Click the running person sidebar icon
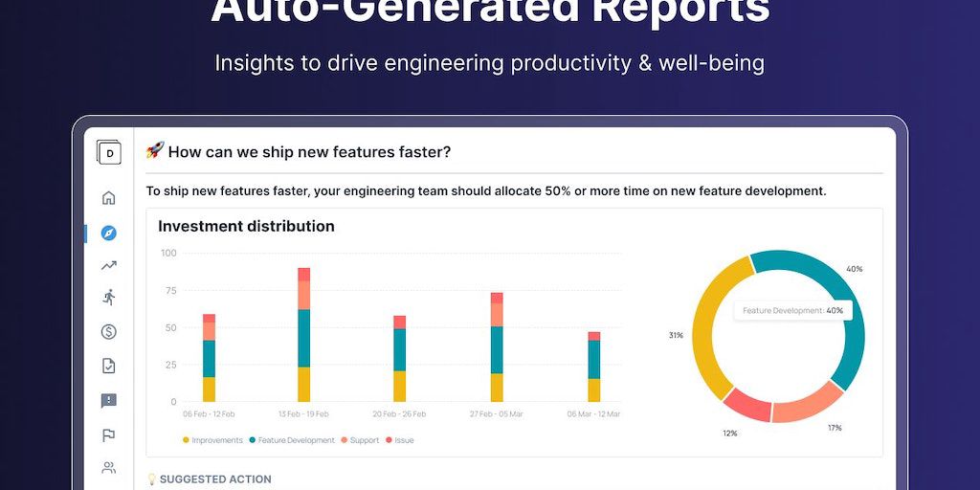This screenshot has height=490, width=980. [x=109, y=298]
